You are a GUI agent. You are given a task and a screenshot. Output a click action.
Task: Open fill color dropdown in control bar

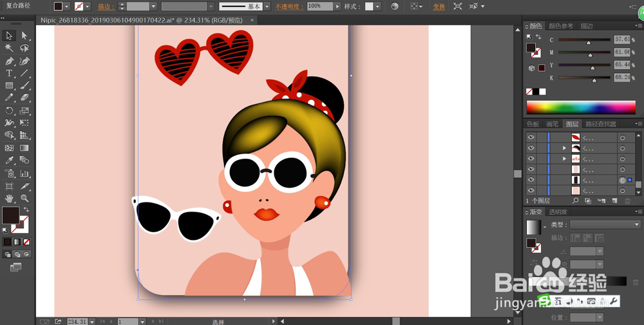coord(67,6)
